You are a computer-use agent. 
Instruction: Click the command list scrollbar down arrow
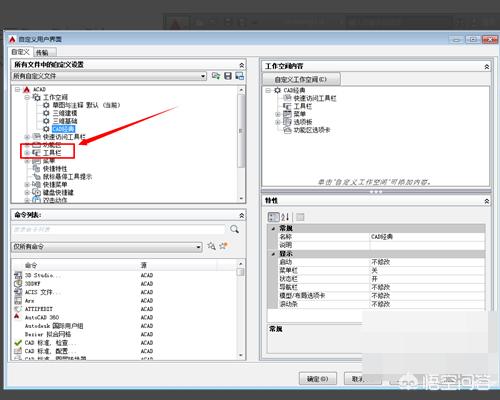point(241,355)
